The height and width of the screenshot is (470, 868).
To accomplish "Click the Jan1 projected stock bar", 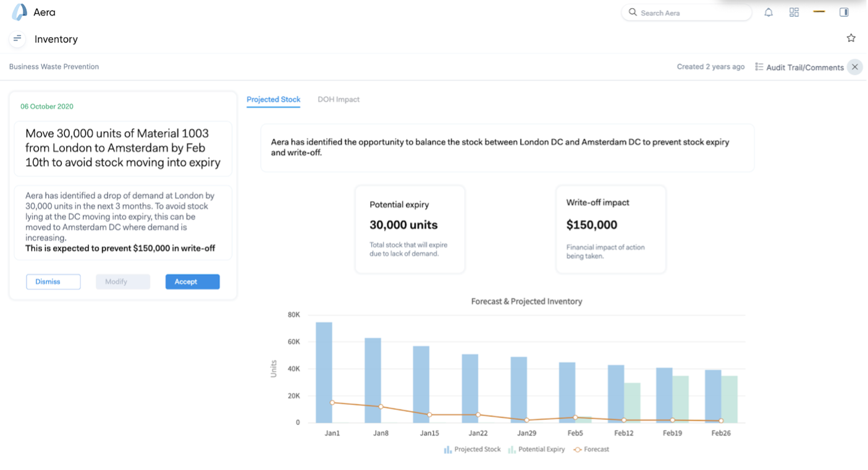I will pos(324,371).
